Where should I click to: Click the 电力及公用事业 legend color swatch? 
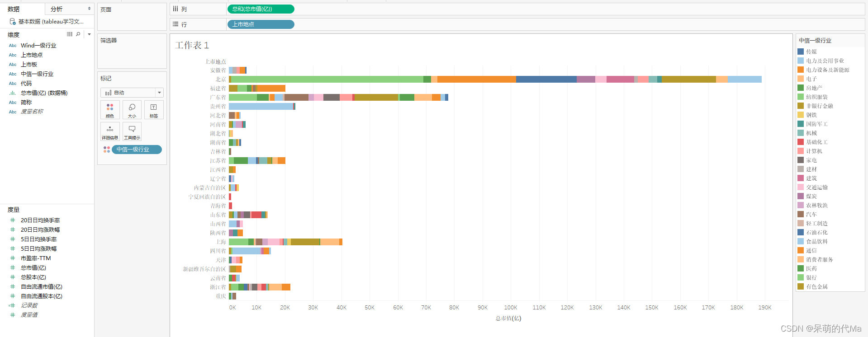801,61
